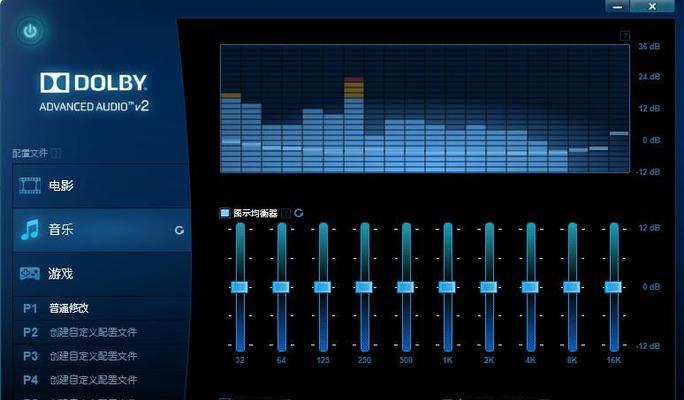Screen dimensions: 684x400
Task: Click the 2K equalizer slider handle
Action: [x=489, y=287]
